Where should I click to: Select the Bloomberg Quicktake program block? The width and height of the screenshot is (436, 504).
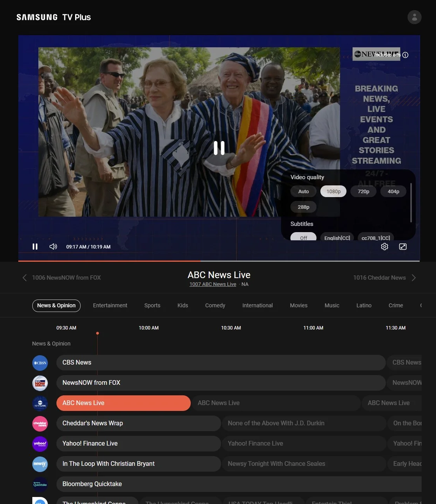pyautogui.click(x=239, y=484)
